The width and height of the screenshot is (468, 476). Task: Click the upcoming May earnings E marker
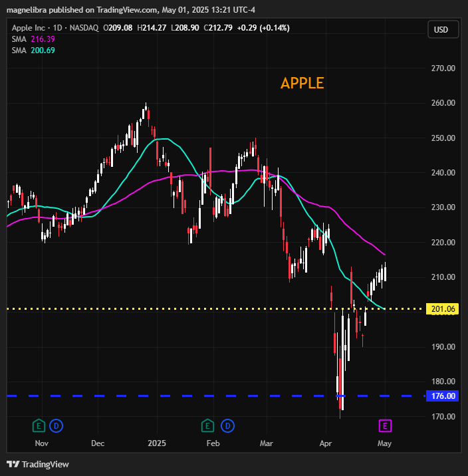(x=385, y=426)
